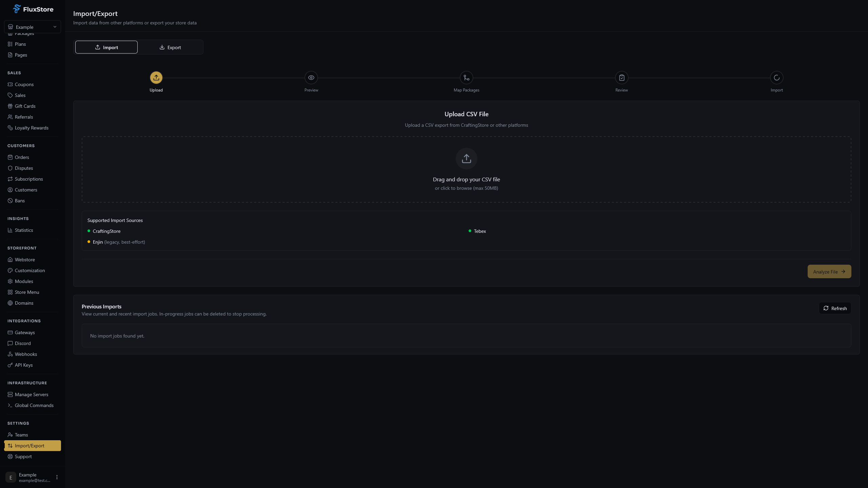Switch to the Export tab
Screen dimensions: 868x488
click(x=170, y=47)
